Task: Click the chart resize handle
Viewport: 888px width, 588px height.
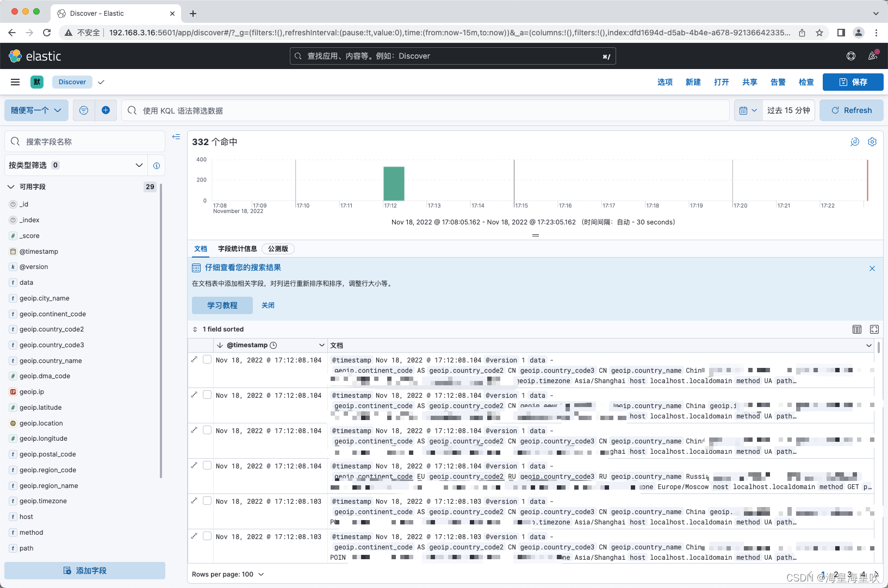Action: 536,235
